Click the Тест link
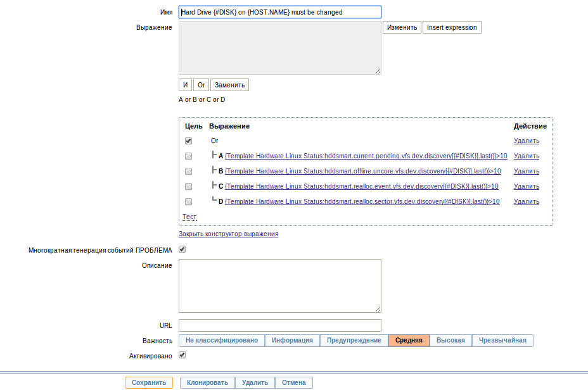Viewport: 588px width, 390px height. pos(189,217)
